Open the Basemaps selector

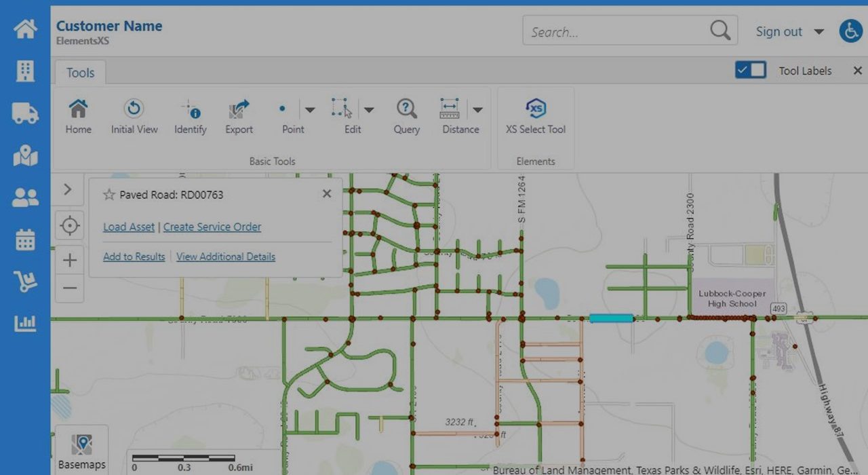82,448
